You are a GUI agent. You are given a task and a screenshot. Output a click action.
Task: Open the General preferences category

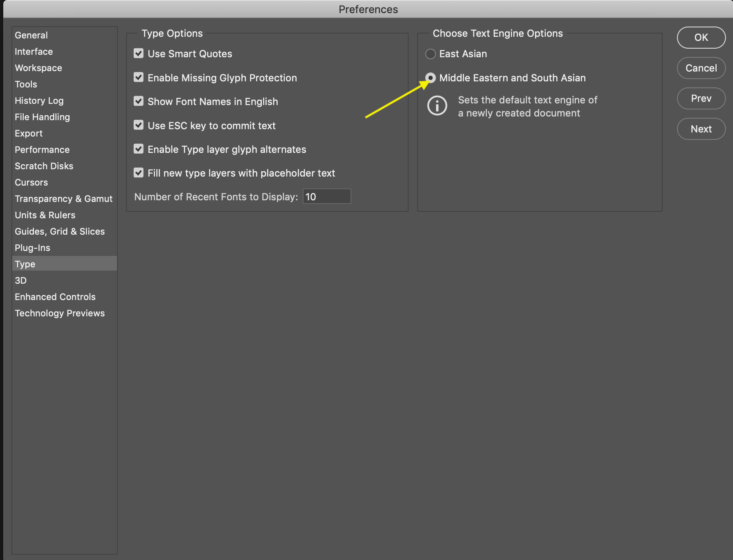click(31, 35)
